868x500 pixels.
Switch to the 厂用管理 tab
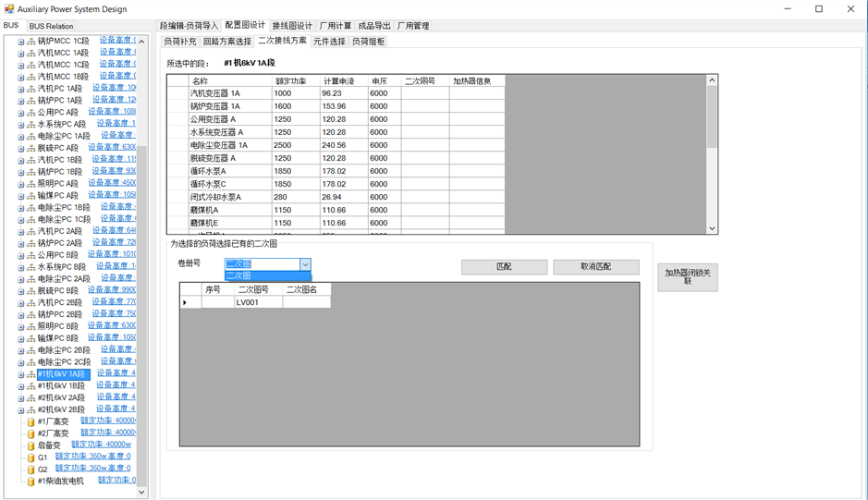(413, 26)
